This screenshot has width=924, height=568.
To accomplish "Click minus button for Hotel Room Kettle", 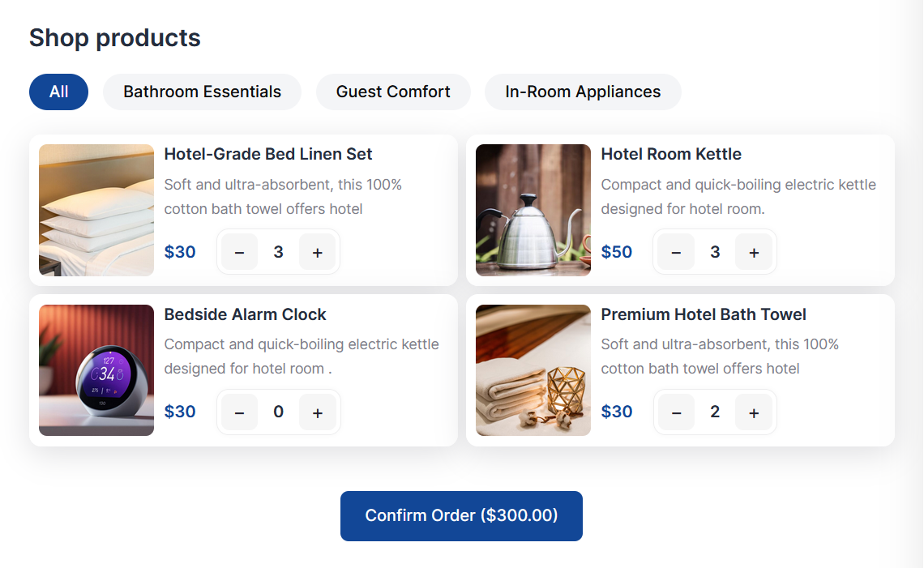I will 676,252.
